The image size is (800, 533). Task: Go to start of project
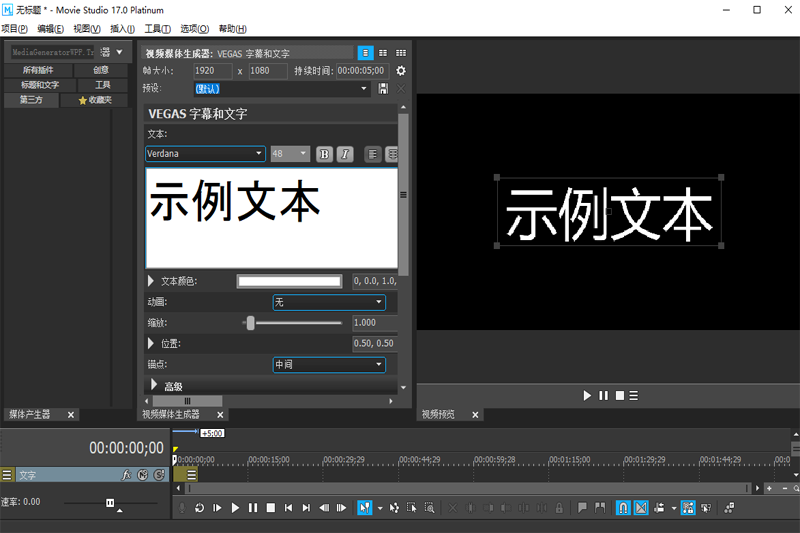[289, 508]
